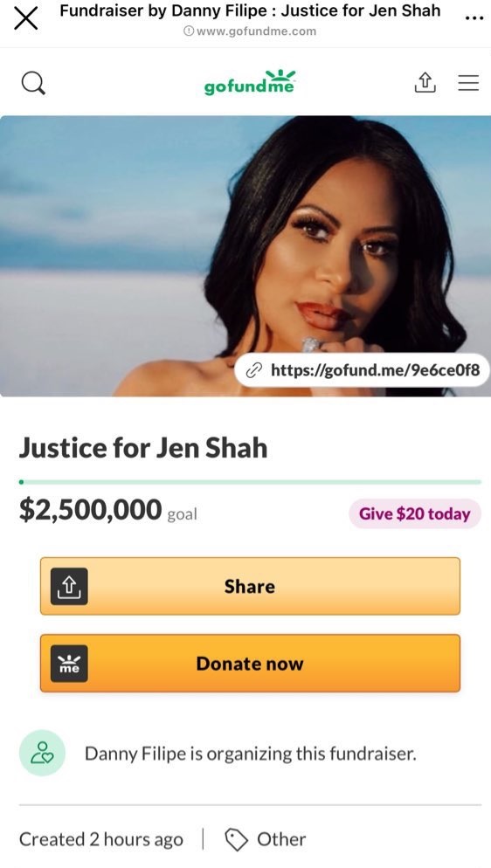Copy the gofund.me short link pill
Screen dimensions: 491x868
click(362, 369)
